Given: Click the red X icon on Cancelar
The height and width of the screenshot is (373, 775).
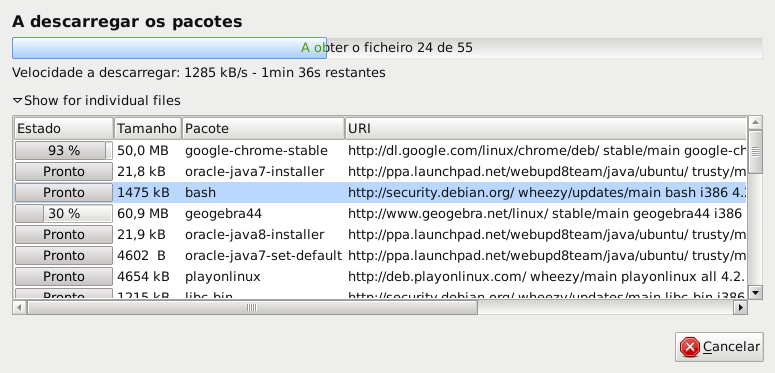Looking at the screenshot, I should coord(689,347).
